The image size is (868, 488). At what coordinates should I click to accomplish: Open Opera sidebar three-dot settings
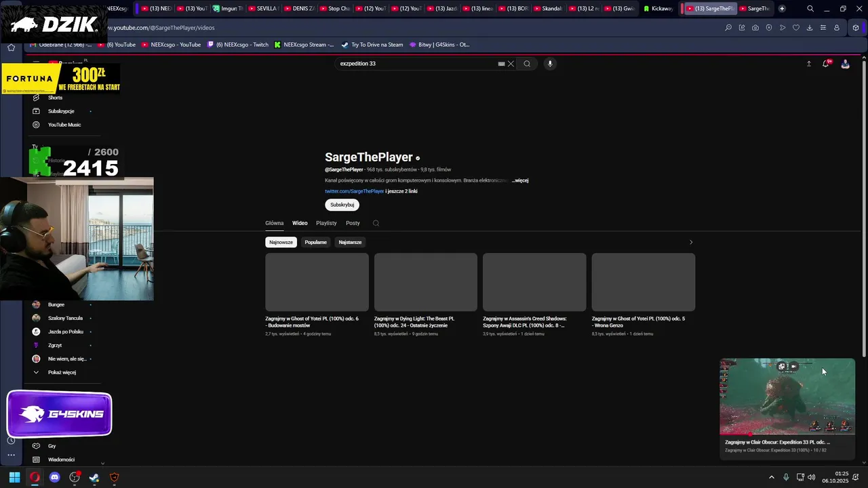(11, 455)
